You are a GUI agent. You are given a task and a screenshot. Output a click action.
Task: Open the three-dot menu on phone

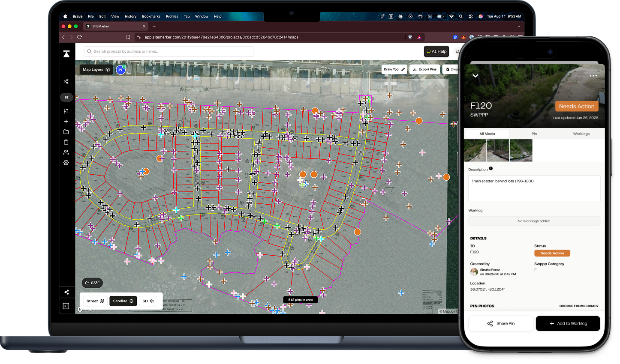point(593,76)
